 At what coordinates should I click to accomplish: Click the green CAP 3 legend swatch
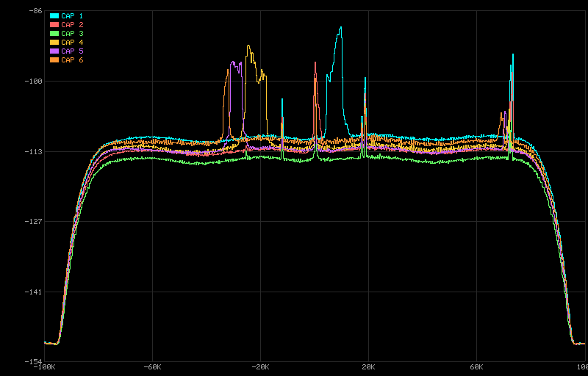54,33
